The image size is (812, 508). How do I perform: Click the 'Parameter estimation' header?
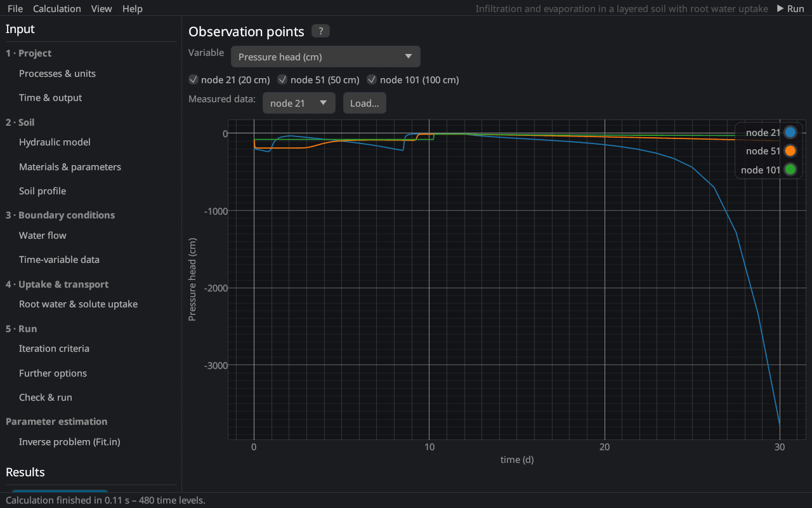[x=56, y=422]
